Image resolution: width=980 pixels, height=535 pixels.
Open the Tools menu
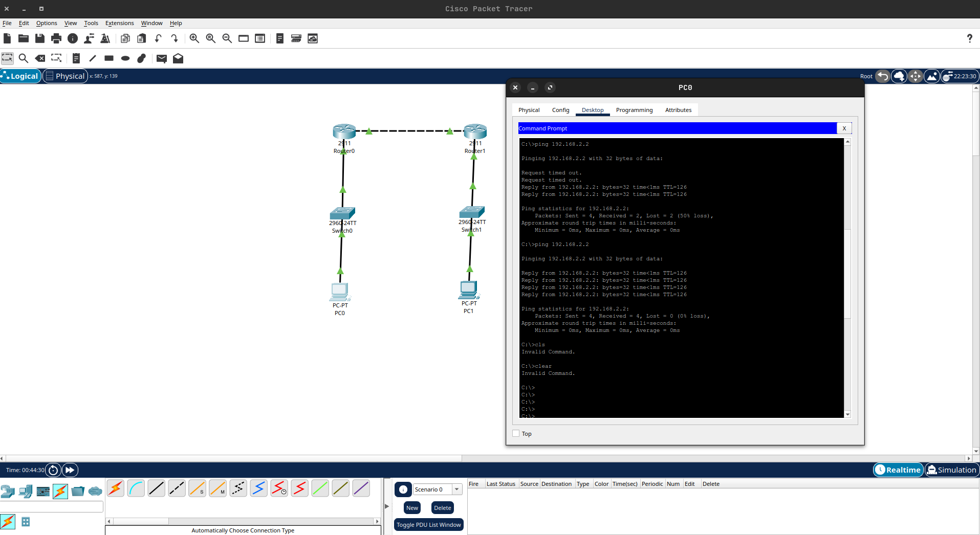[x=91, y=23]
